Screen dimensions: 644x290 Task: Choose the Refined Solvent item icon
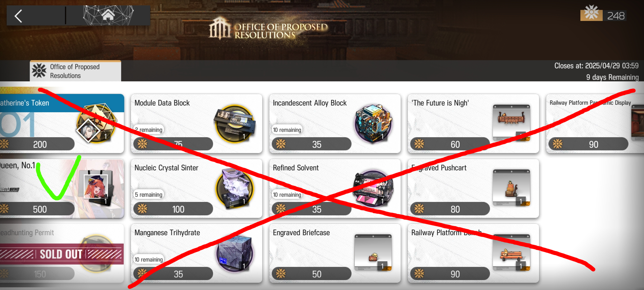coord(373,189)
